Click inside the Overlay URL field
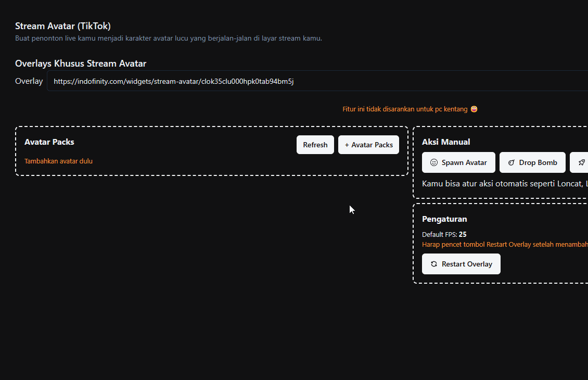This screenshot has height=380, width=588. tap(312, 81)
